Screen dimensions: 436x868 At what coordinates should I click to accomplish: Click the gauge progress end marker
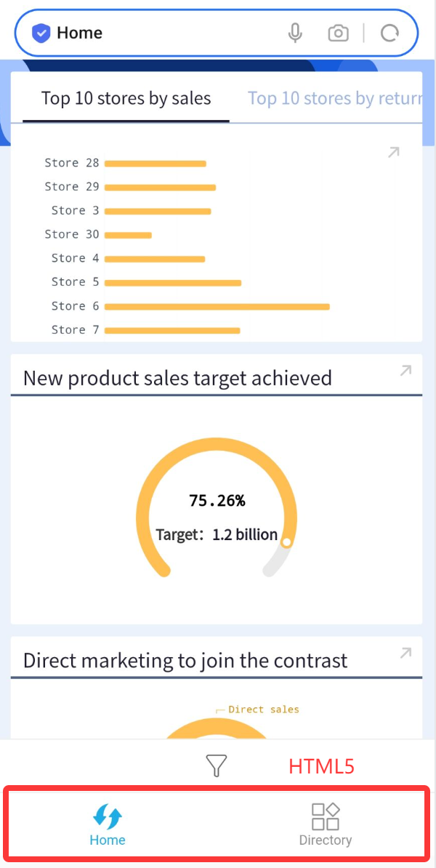286,542
